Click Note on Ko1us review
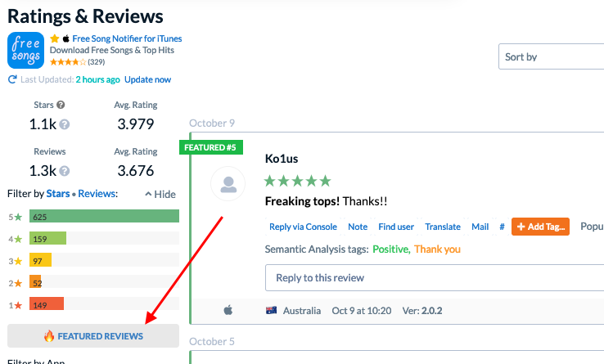 pos(358,227)
